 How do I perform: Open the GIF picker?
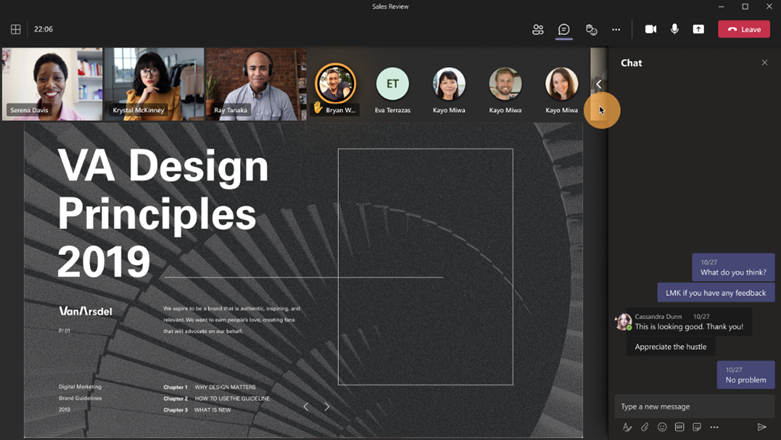679,427
